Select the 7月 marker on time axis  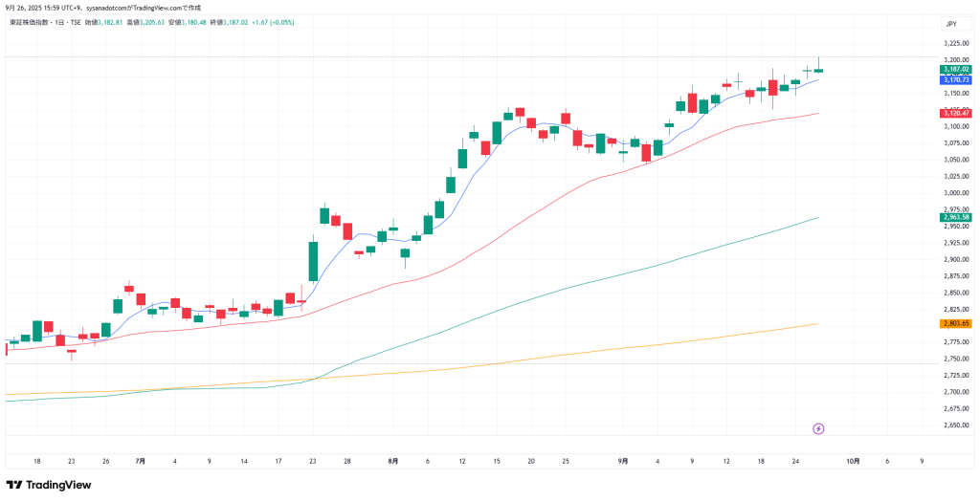[141, 461]
